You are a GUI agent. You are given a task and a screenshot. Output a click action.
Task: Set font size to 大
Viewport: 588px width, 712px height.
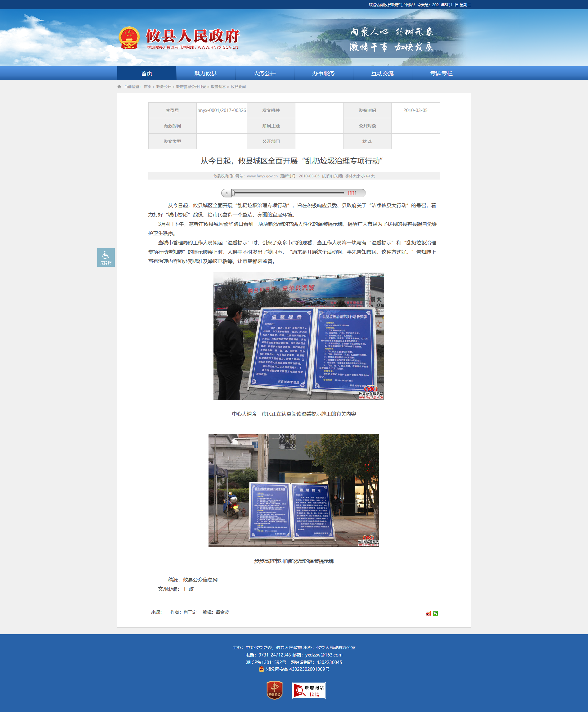373,176
